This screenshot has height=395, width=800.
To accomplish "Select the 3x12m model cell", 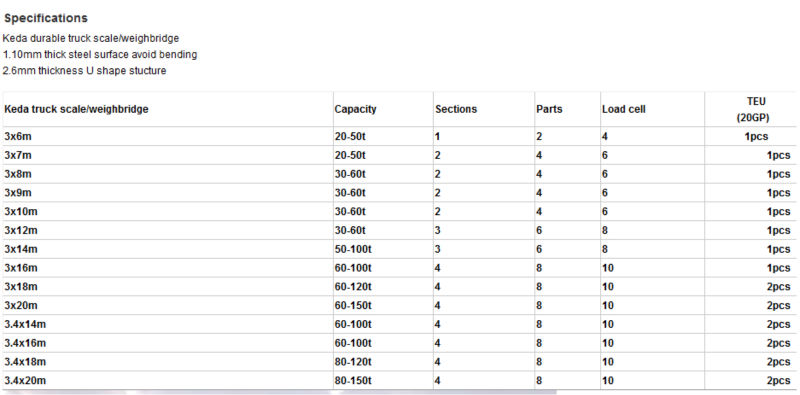I will (21, 230).
